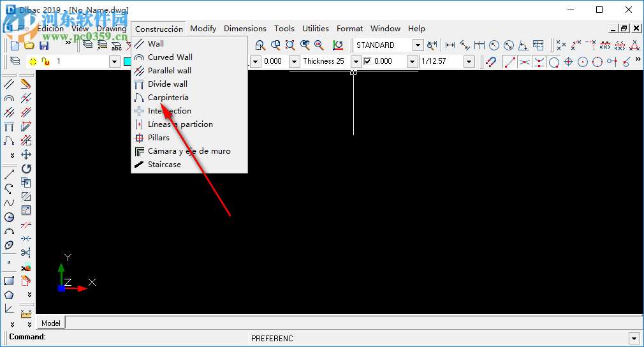Viewport: 644px width, 347px height.
Task: Select the rectangle drawing tool in sidebar
Action: (9, 281)
